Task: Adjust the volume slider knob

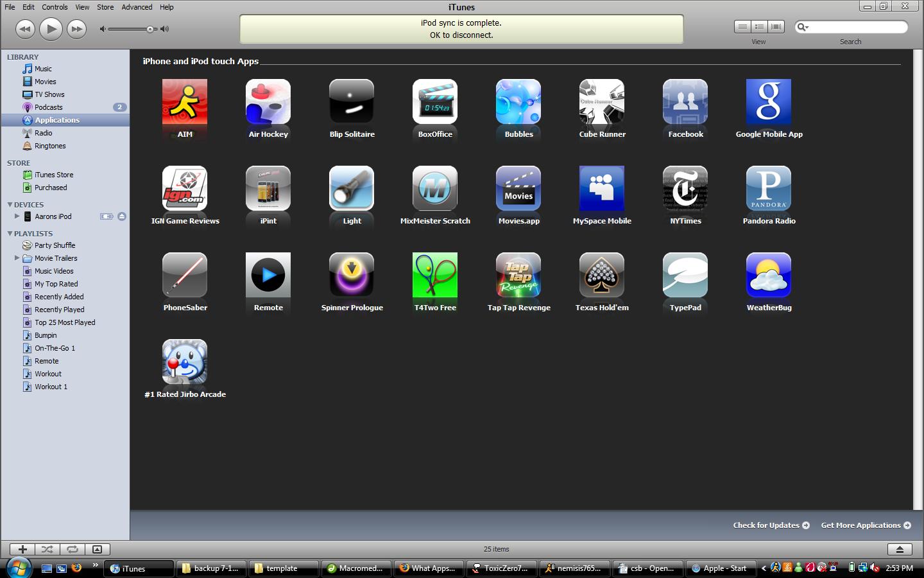Action: click(x=150, y=29)
